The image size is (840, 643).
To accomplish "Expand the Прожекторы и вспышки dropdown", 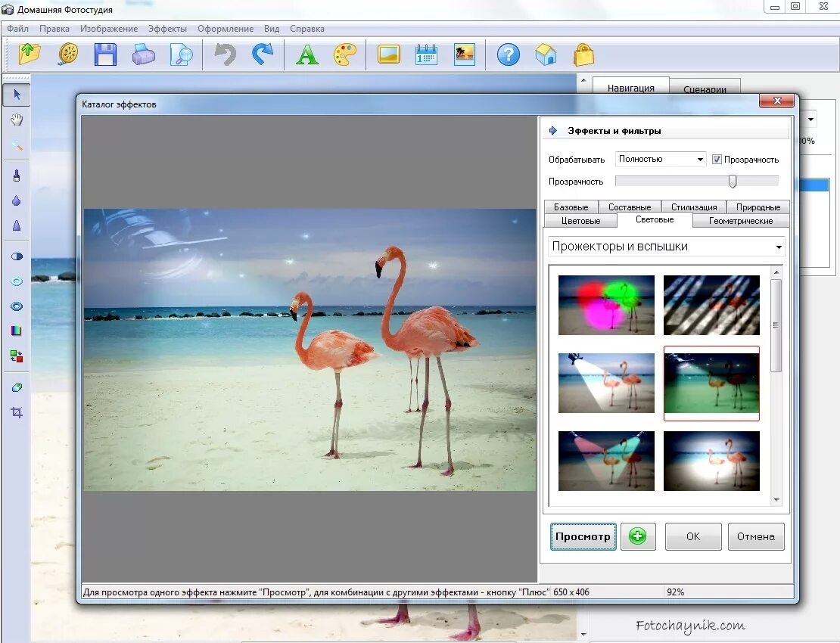I will click(666, 247).
